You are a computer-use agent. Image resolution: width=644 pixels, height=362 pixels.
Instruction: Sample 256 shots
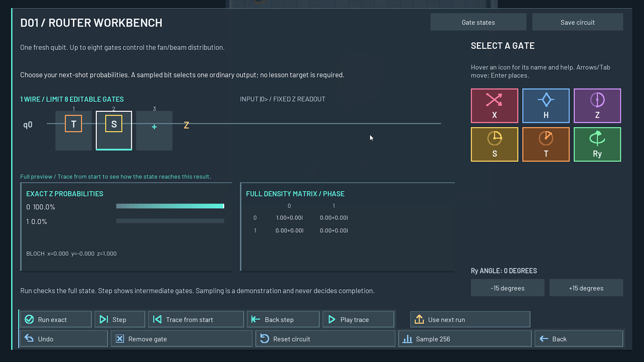[x=465, y=339]
